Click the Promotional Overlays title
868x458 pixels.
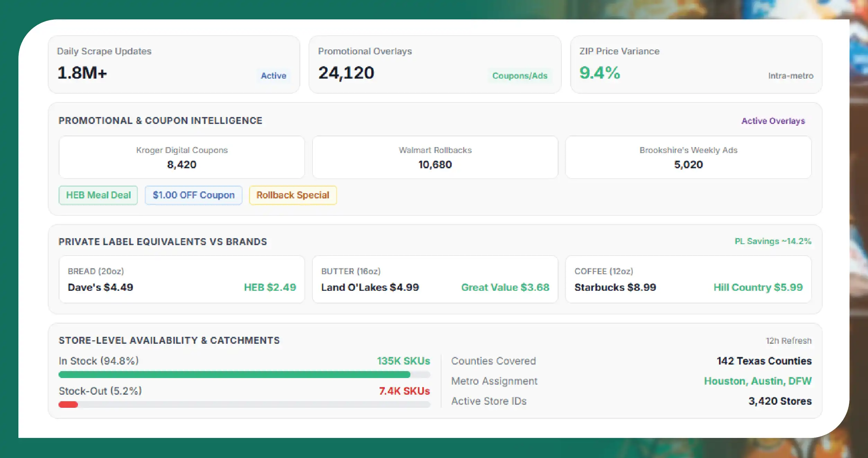(x=365, y=51)
